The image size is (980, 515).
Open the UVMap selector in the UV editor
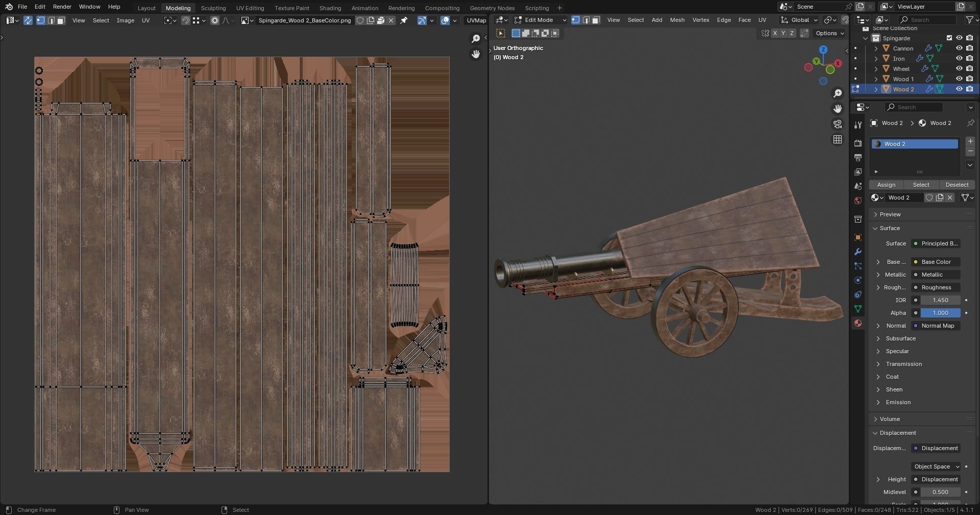(476, 20)
